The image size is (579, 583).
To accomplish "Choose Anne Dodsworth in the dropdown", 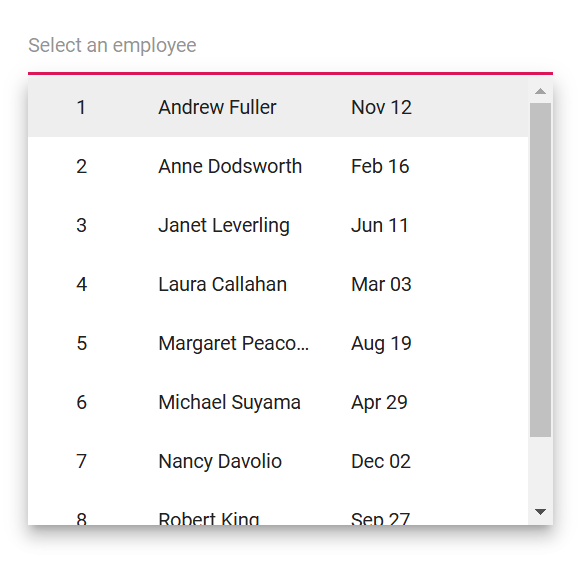I will [x=278, y=166].
